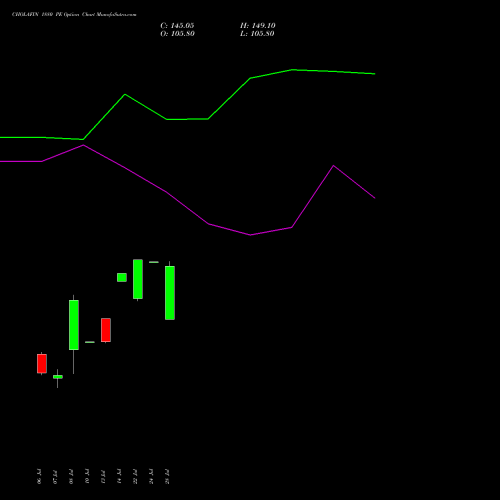This screenshot has height=500, width=500.
Task: Click the "14 Jul" date axis label
Action: click(119, 477)
